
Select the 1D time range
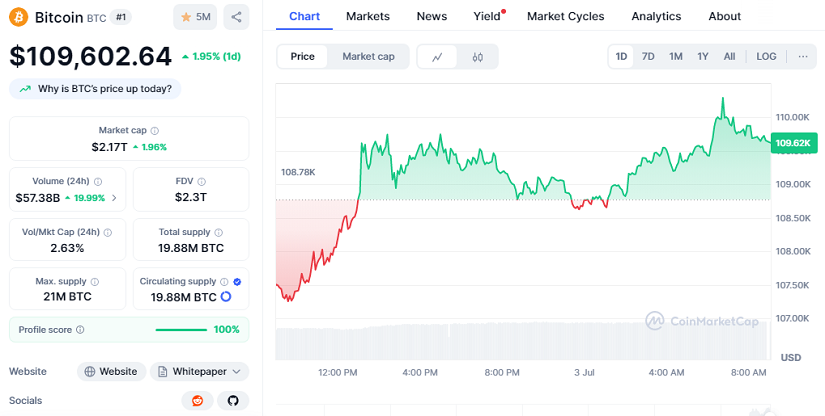[x=621, y=57]
